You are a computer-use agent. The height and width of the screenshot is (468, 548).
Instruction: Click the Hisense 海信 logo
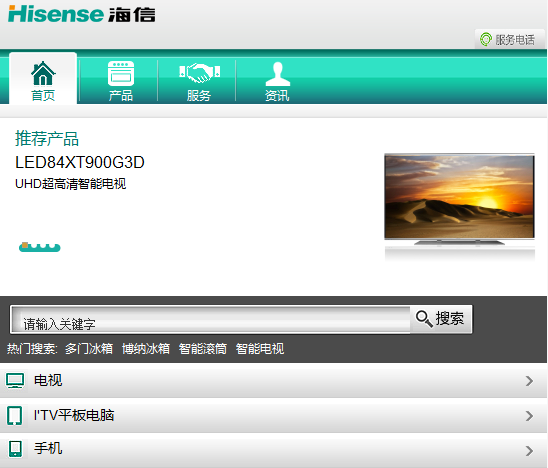82,14
